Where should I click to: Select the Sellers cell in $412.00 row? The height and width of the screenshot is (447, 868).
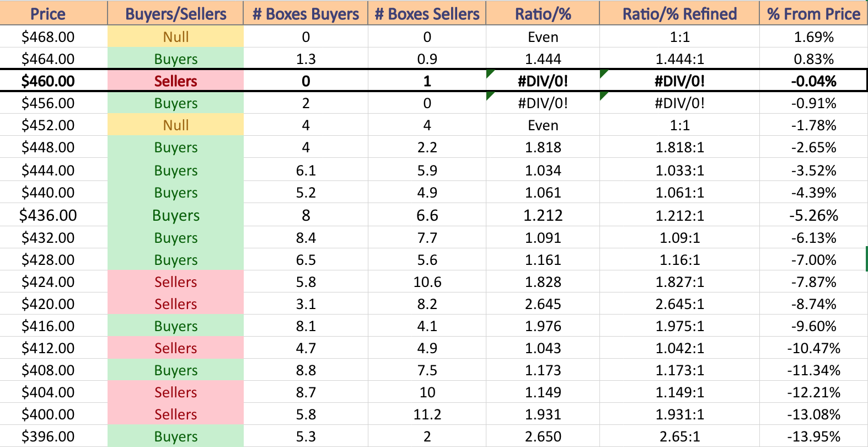point(175,348)
